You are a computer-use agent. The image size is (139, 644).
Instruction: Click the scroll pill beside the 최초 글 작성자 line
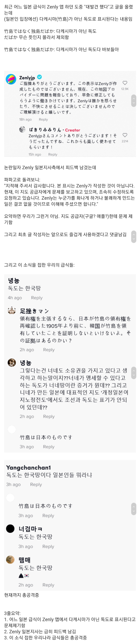tap(134, 237)
